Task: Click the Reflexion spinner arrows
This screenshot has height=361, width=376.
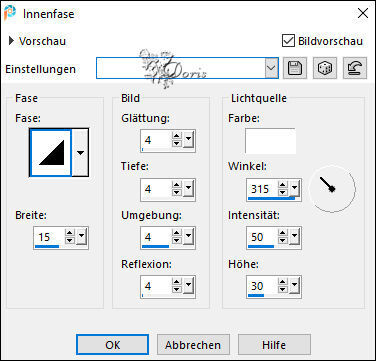Action: 177,286
